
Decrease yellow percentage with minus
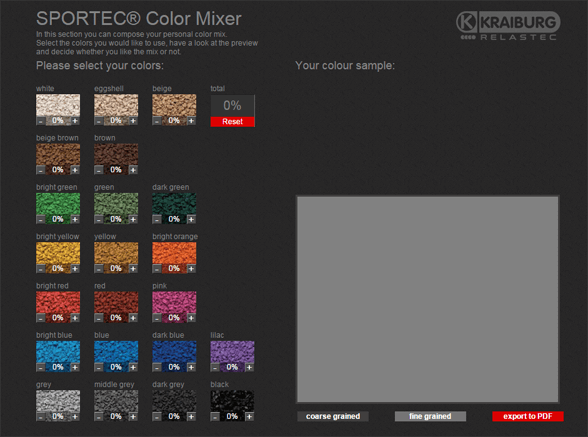tap(99, 269)
